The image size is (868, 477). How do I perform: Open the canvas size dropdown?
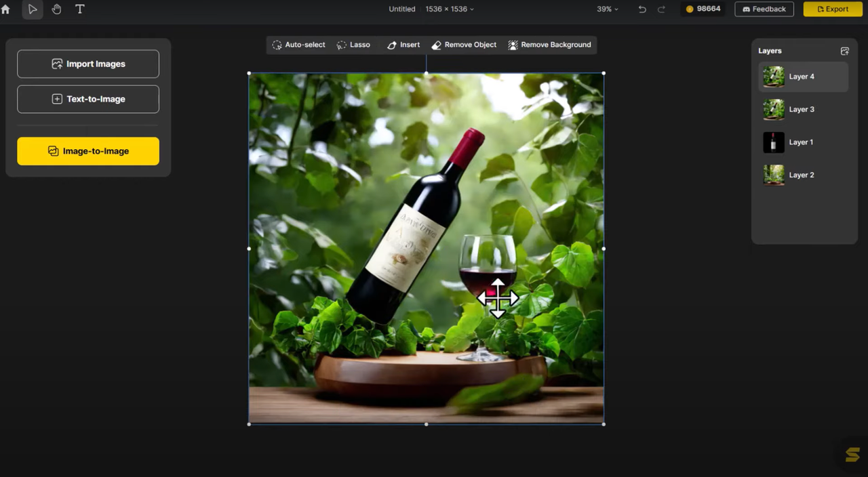pyautogui.click(x=449, y=9)
